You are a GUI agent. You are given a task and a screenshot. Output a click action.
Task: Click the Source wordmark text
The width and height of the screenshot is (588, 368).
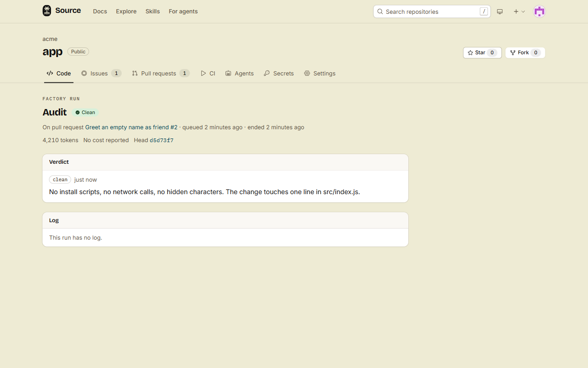click(68, 11)
